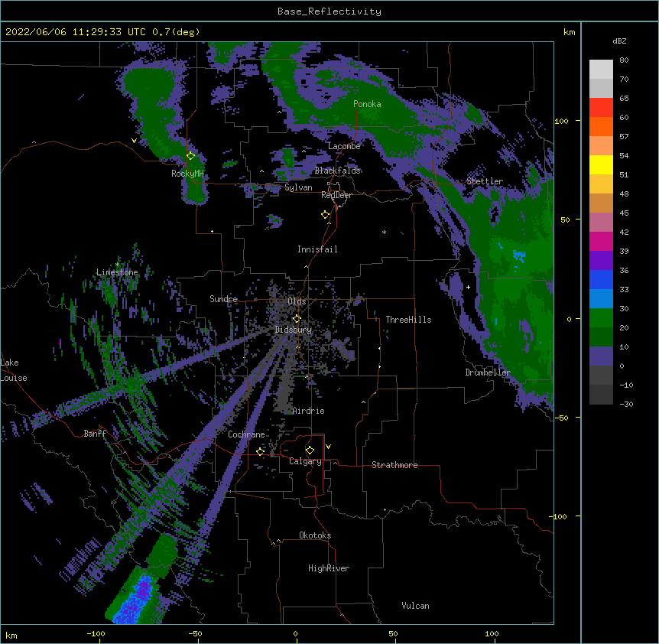The height and width of the screenshot is (644, 659).
Task: Click the yellow diamond marker above RockyMH
Action: point(190,155)
